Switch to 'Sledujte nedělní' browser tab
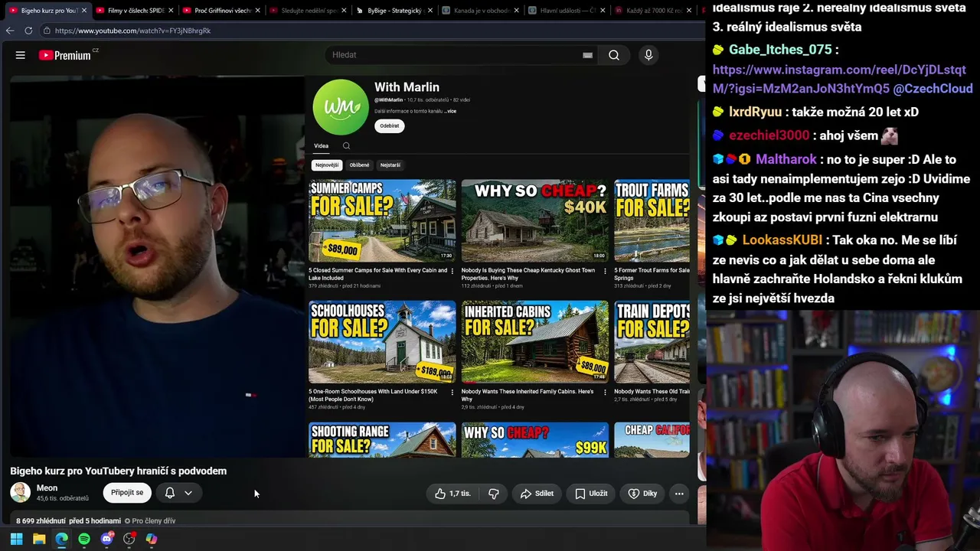The width and height of the screenshot is (980, 551). [x=309, y=11]
